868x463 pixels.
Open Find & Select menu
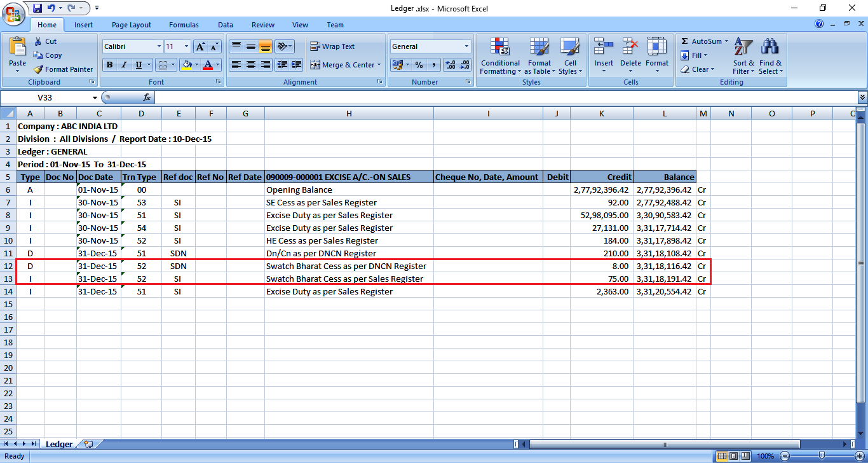click(770, 55)
